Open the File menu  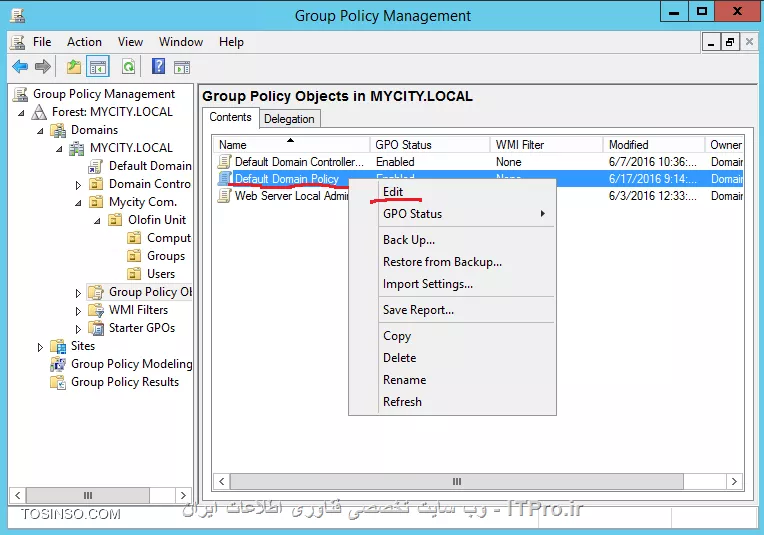click(42, 42)
